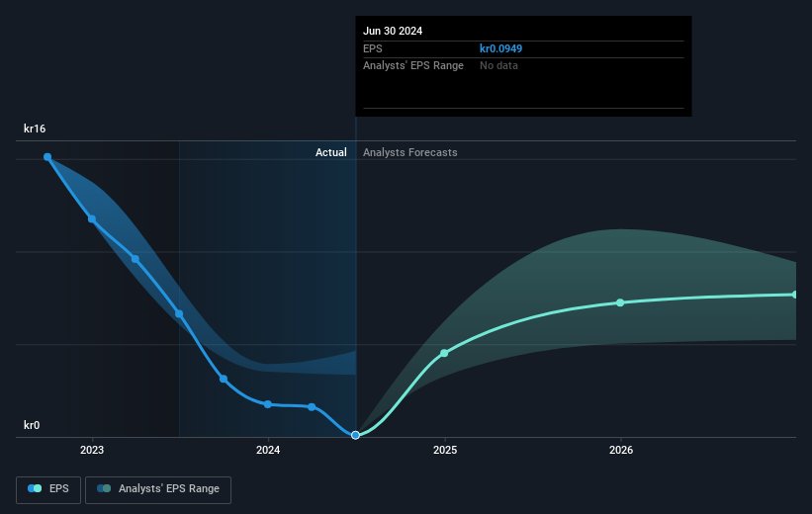This screenshot has width=812, height=514.
Task: Click the Jun 30 2024 EPS data point
Action: (x=355, y=435)
